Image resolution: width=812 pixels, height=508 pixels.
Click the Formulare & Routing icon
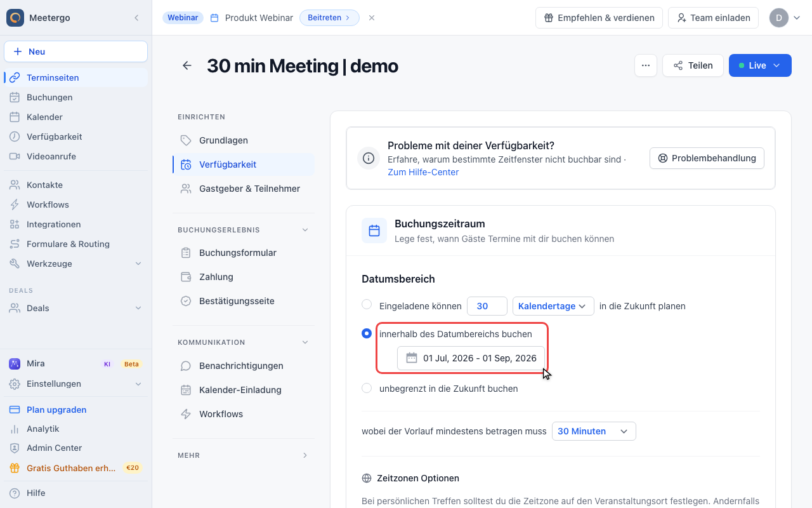pyautogui.click(x=15, y=244)
